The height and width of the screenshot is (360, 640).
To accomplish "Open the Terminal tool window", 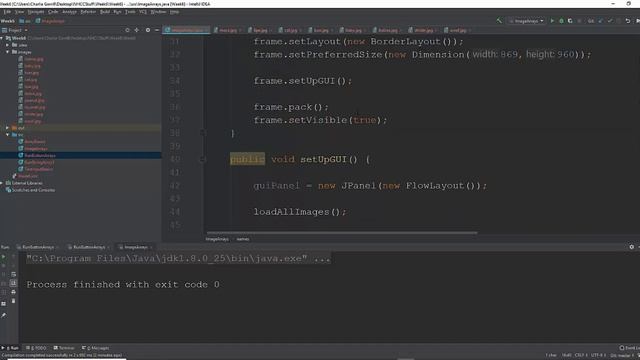I will [x=64, y=348].
